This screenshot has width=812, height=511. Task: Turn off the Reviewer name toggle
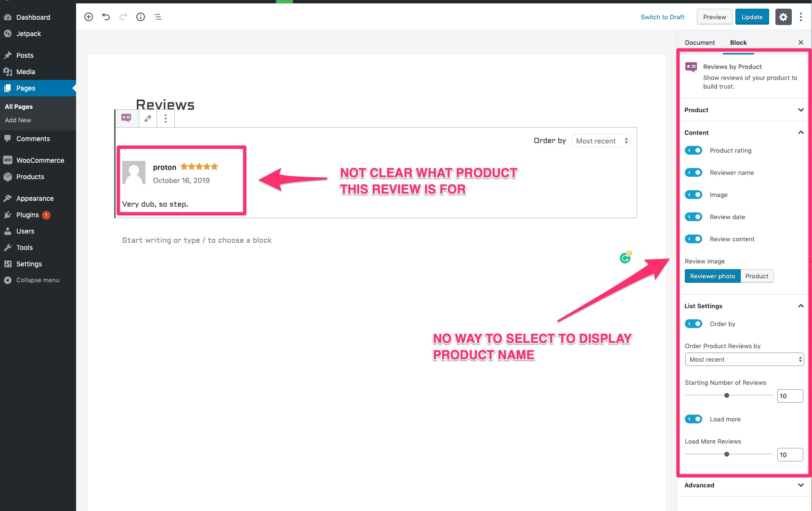pyautogui.click(x=693, y=172)
